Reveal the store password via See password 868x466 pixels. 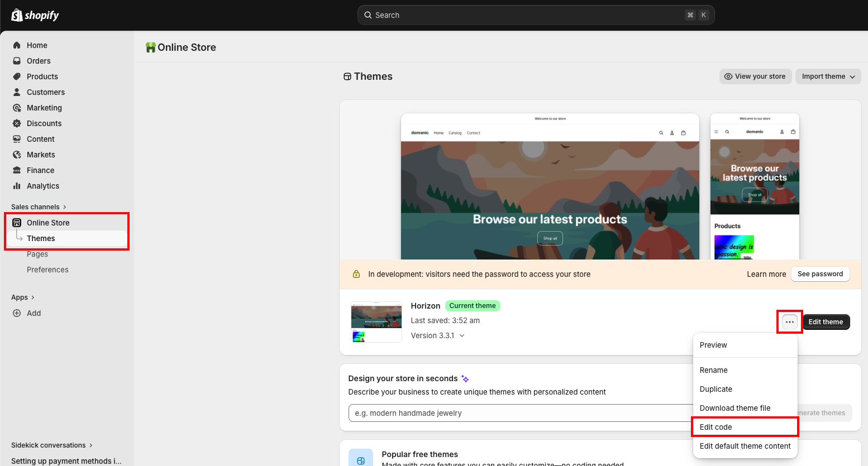[820, 274]
